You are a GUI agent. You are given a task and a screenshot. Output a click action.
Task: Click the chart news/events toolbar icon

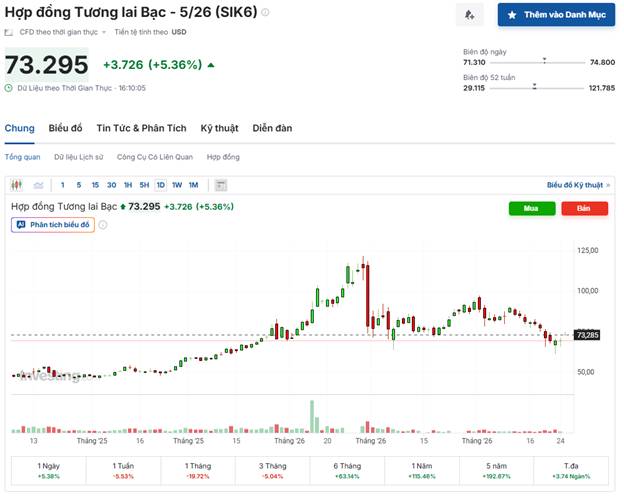(x=221, y=185)
